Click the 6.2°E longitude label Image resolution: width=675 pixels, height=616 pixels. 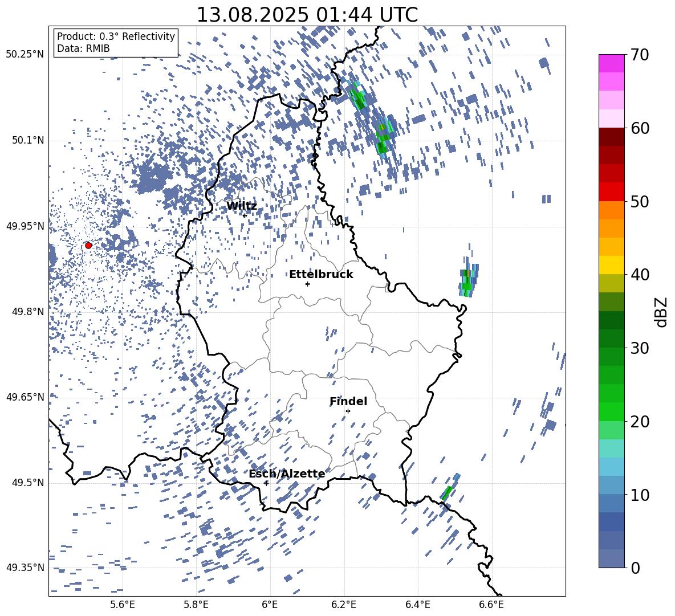344,605
